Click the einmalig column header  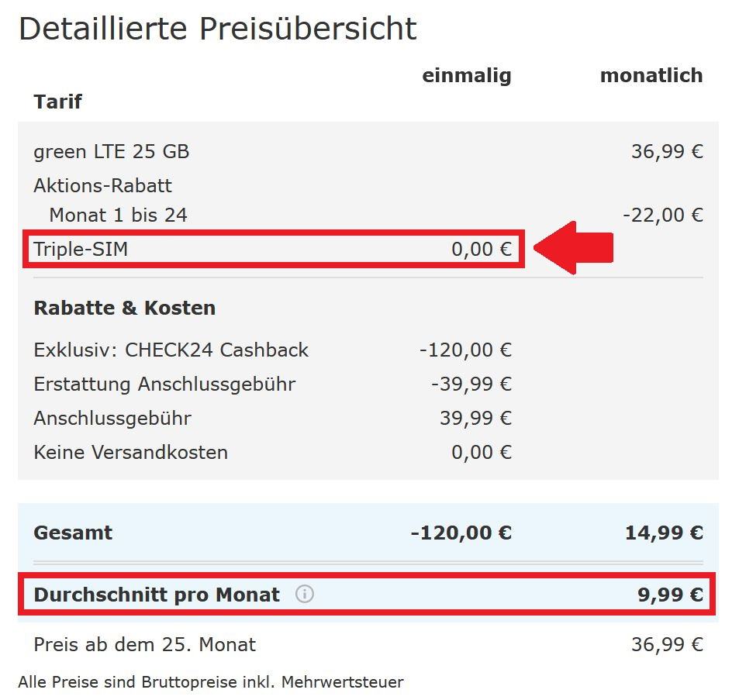[466, 75]
